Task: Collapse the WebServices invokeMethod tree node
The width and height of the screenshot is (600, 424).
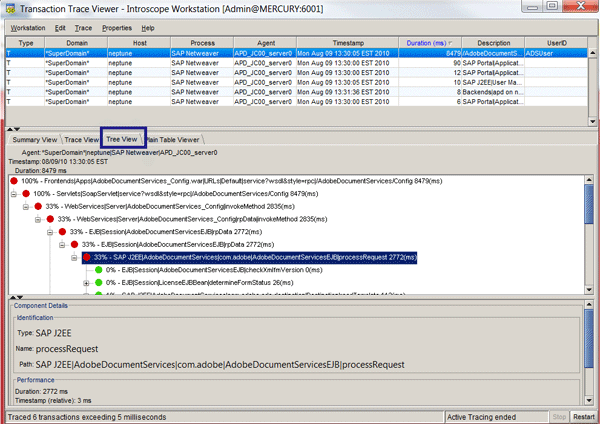Action: pyautogui.click(x=25, y=206)
